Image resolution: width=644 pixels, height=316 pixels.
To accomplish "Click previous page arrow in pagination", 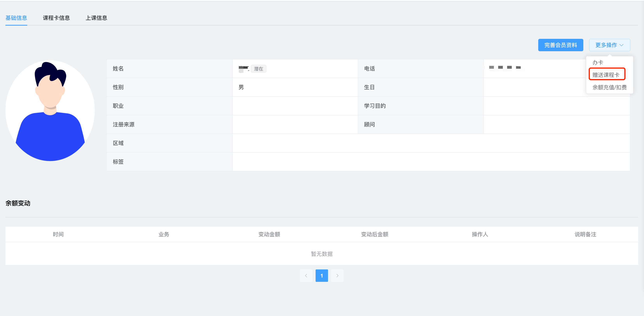I will [306, 276].
